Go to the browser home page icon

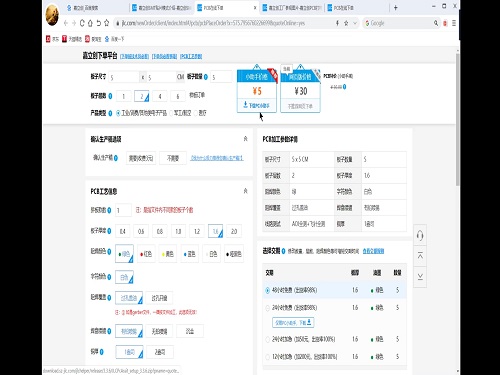(90, 23)
